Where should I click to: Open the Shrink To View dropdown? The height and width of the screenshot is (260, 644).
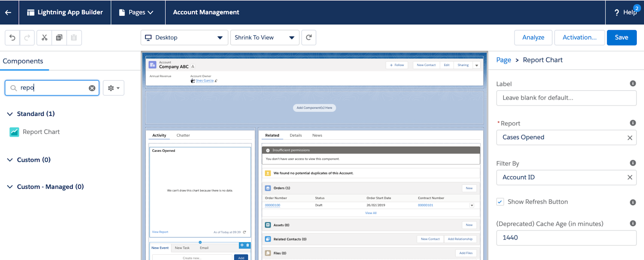pyautogui.click(x=265, y=37)
